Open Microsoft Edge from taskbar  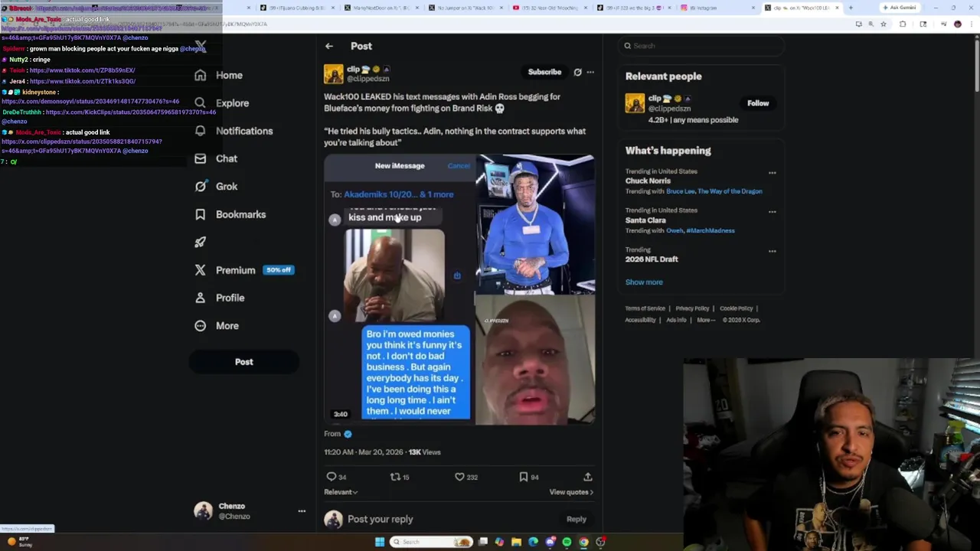point(533,542)
